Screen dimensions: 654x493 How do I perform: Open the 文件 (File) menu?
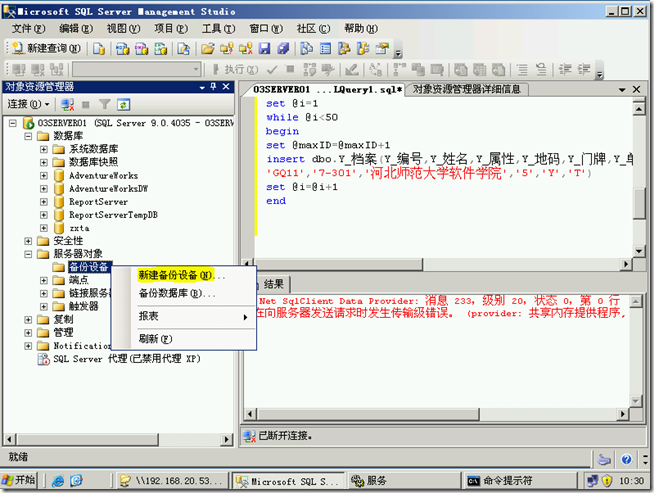pyautogui.click(x=28, y=29)
